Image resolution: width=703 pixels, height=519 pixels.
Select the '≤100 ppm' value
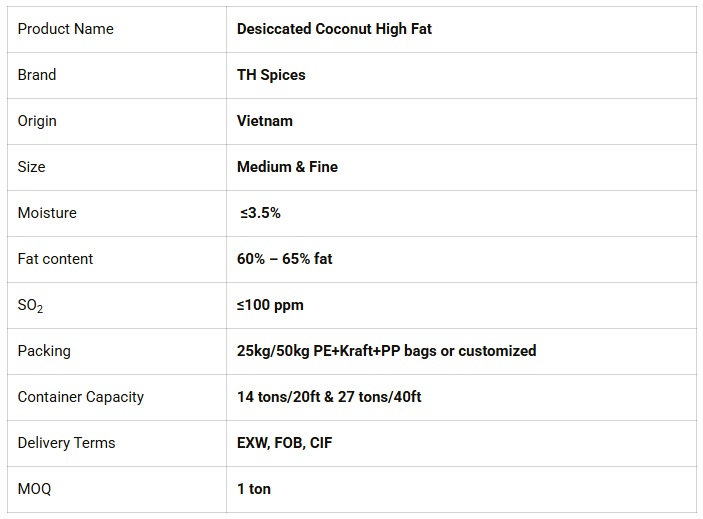(270, 305)
